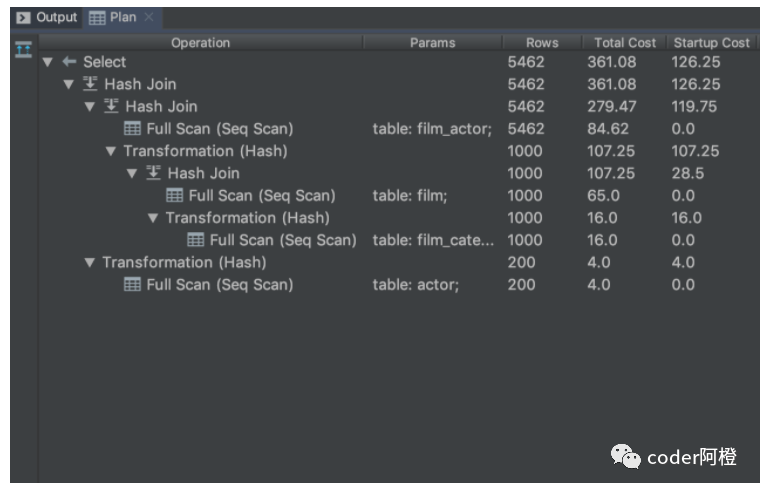The height and width of the screenshot is (491, 762).
Task: Select the table: actor params cell
Action: point(415,285)
